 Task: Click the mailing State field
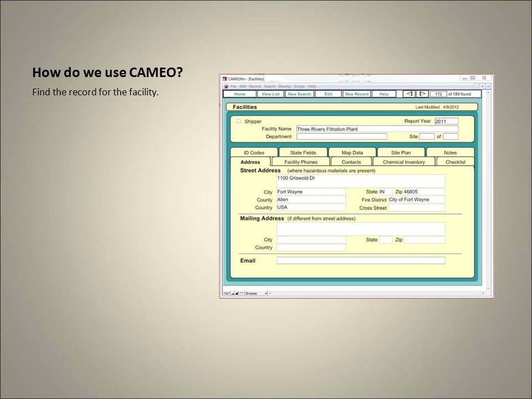pos(386,240)
